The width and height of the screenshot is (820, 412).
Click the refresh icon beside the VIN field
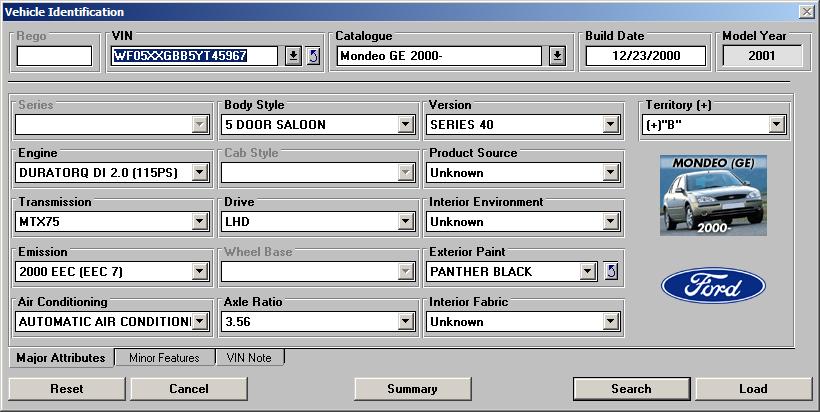(313, 56)
